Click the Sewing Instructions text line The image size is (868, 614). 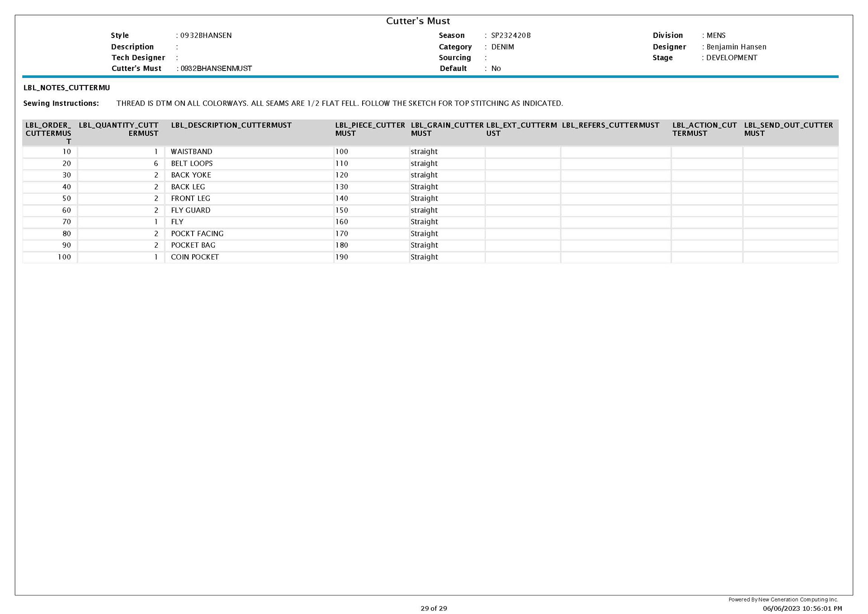point(339,103)
